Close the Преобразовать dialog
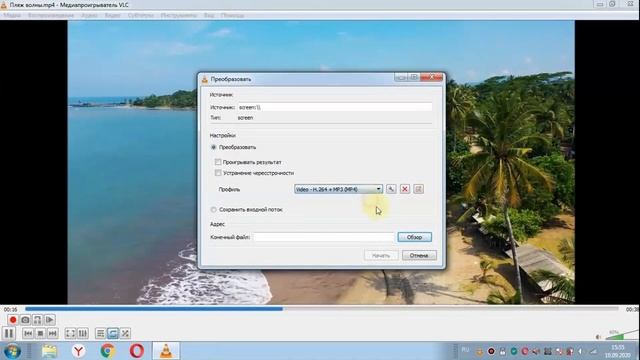The image size is (640, 360). [x=432, y=77]
